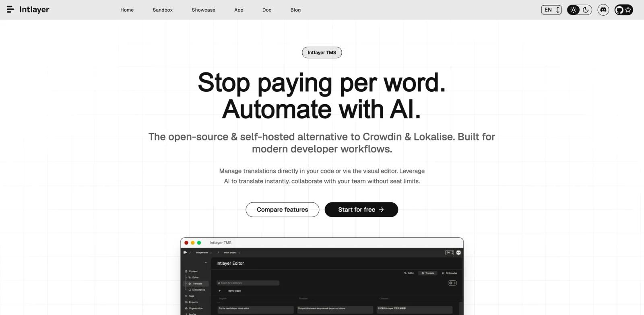Click the green maximize dot in demo window
Image resolution: width=644 pixels, height=315 pixels.
coord(199,243)
